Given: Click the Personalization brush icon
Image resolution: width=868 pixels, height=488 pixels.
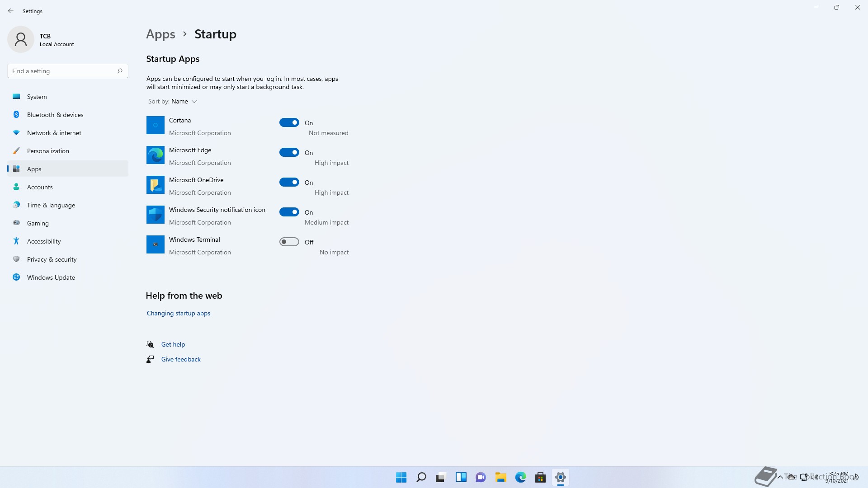Looking at the screenshot, I should pos(16,151).
